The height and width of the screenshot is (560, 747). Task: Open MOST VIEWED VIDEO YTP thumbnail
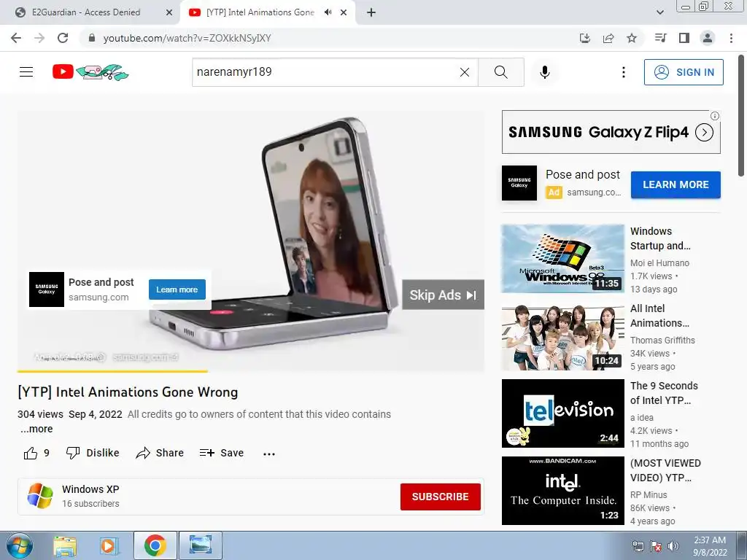click(x=562, y=491)
